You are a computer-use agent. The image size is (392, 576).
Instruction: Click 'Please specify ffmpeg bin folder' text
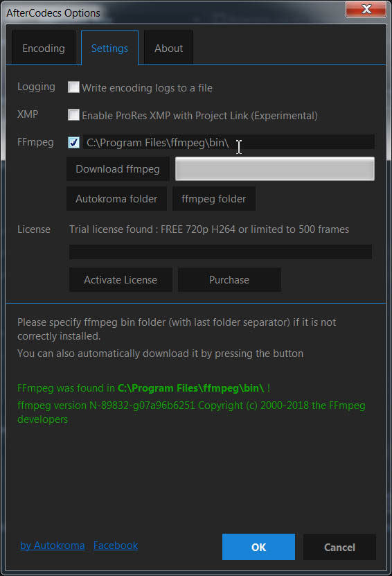pos(177,329)
